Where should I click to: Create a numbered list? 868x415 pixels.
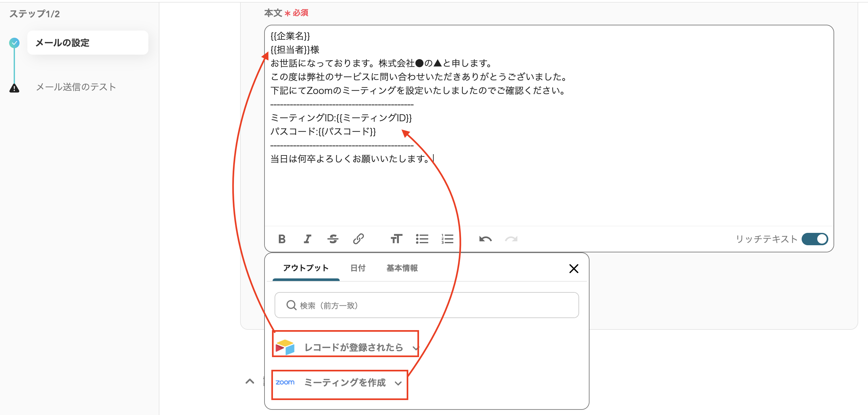[x=447, y=239]
